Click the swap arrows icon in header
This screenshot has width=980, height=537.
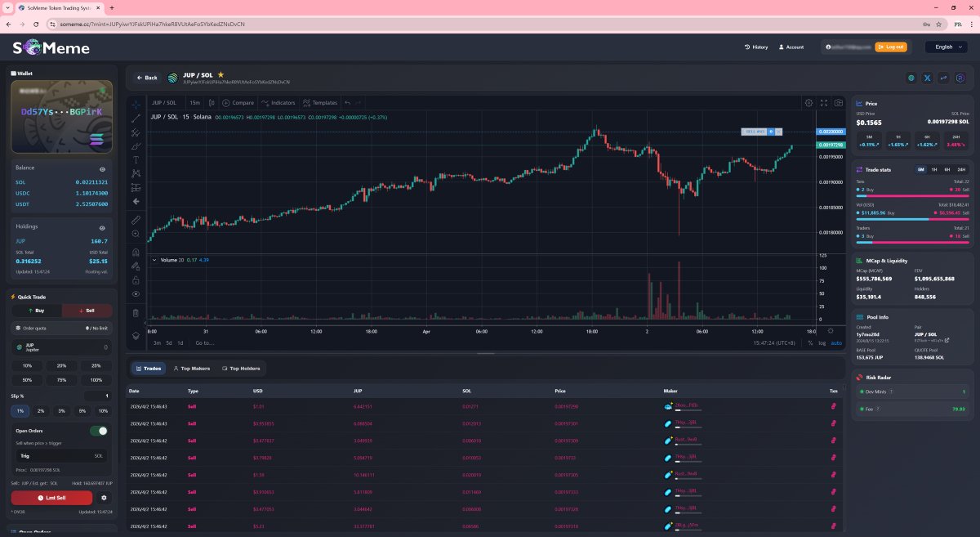click(944, 78)
